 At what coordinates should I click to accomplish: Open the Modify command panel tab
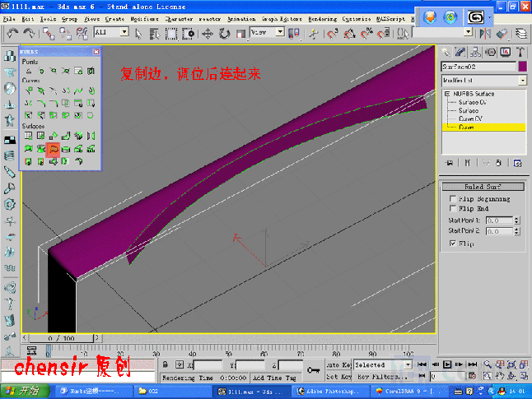point(460,52)
